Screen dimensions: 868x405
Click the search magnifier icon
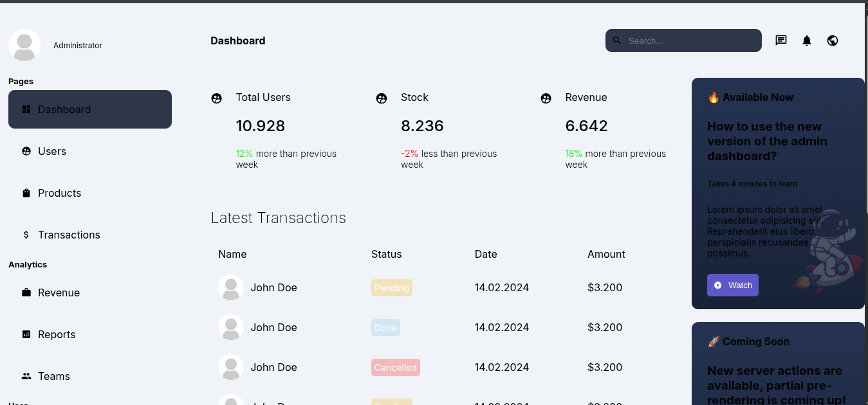point(616,40)
